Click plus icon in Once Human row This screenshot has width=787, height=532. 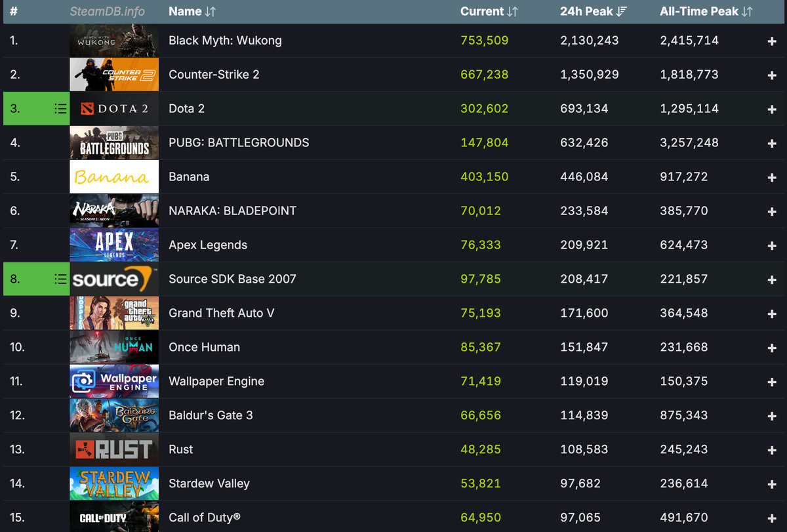coord(772,348)
